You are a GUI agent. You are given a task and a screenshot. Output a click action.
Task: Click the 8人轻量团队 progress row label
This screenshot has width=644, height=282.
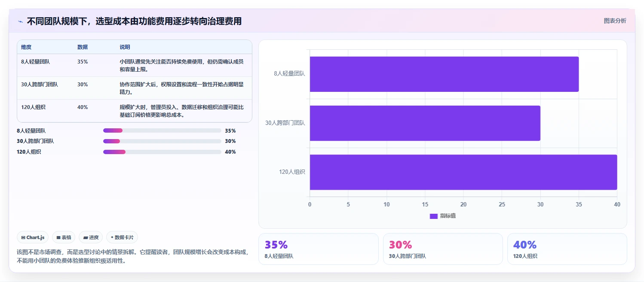pyautogui.click(x=31, y=131)
